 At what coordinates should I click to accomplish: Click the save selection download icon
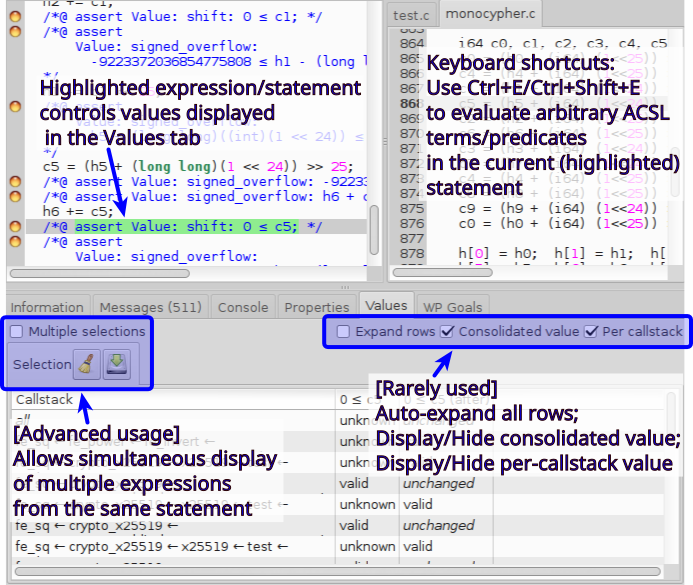coord(117,365)
